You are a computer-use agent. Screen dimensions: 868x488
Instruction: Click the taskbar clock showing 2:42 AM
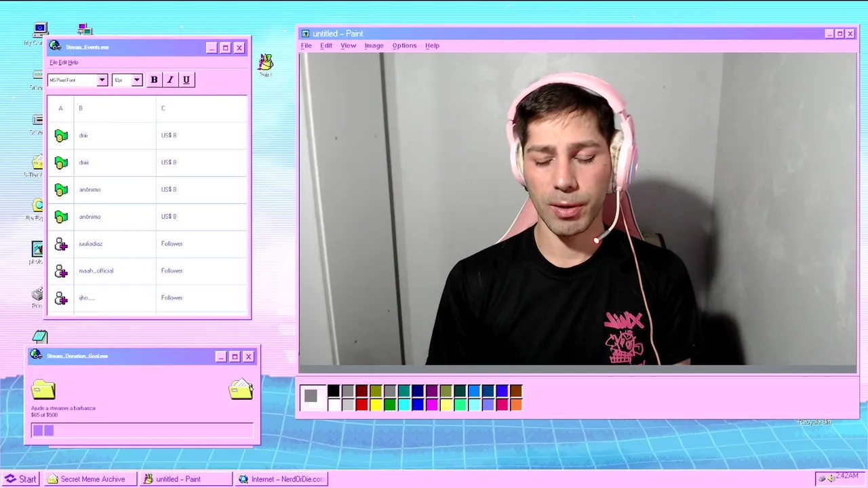pyautogui.click(x=848, y=476)
